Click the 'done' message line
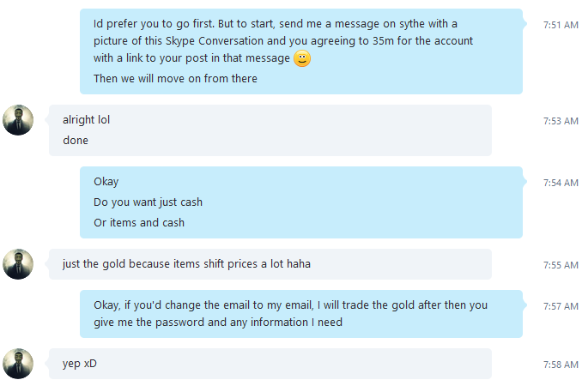This screenshot has width=582, height=392. coord(76,141)
